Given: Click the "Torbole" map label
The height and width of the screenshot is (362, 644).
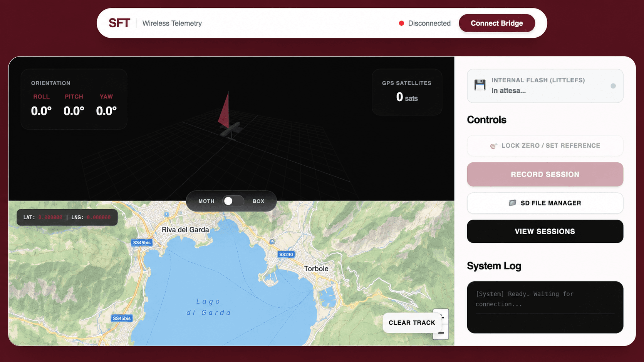Looking at the screenshot, I should [316, 269].
